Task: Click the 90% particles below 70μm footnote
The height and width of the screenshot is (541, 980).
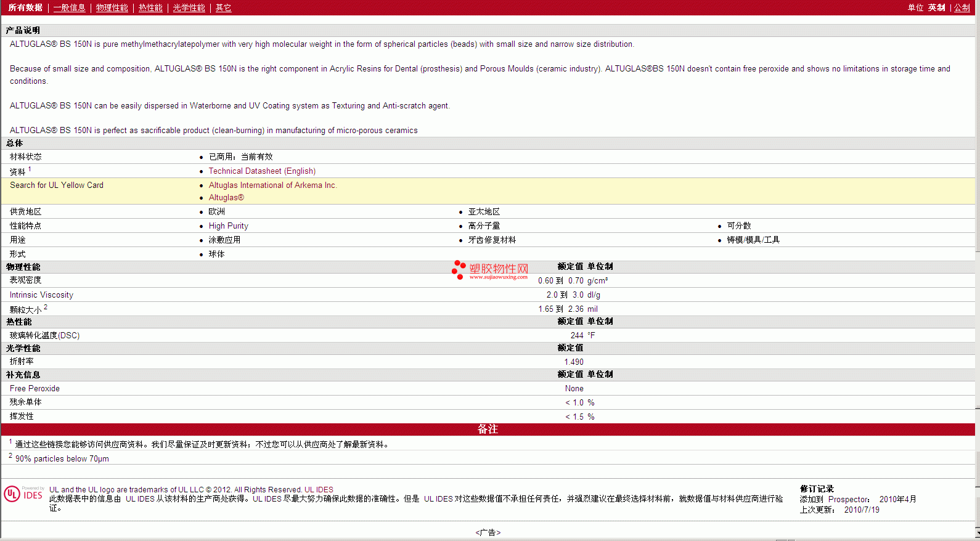Action: click(x=62, y=458)
